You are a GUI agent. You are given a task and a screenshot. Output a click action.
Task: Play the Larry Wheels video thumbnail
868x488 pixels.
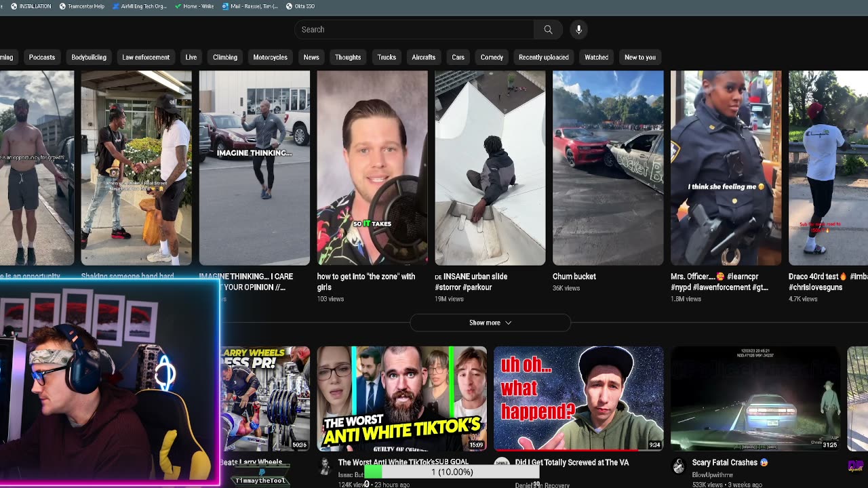[x=265, y=399]
